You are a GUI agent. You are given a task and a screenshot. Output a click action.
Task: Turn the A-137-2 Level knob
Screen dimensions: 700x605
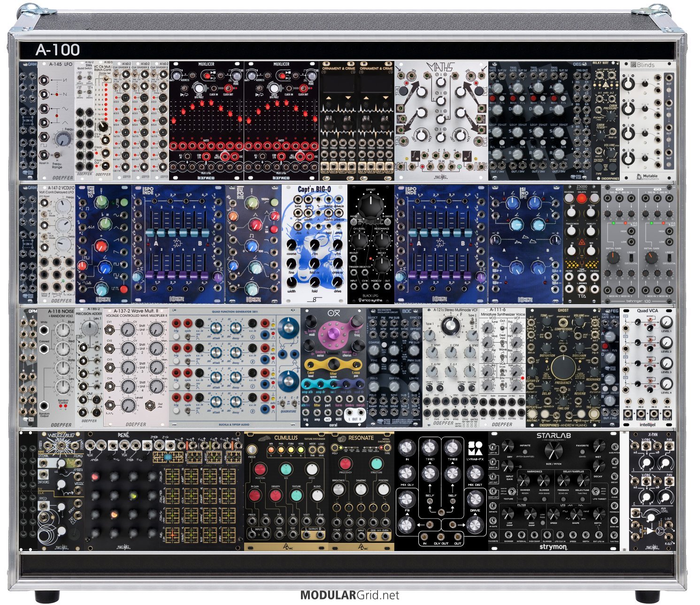(128, 406)
